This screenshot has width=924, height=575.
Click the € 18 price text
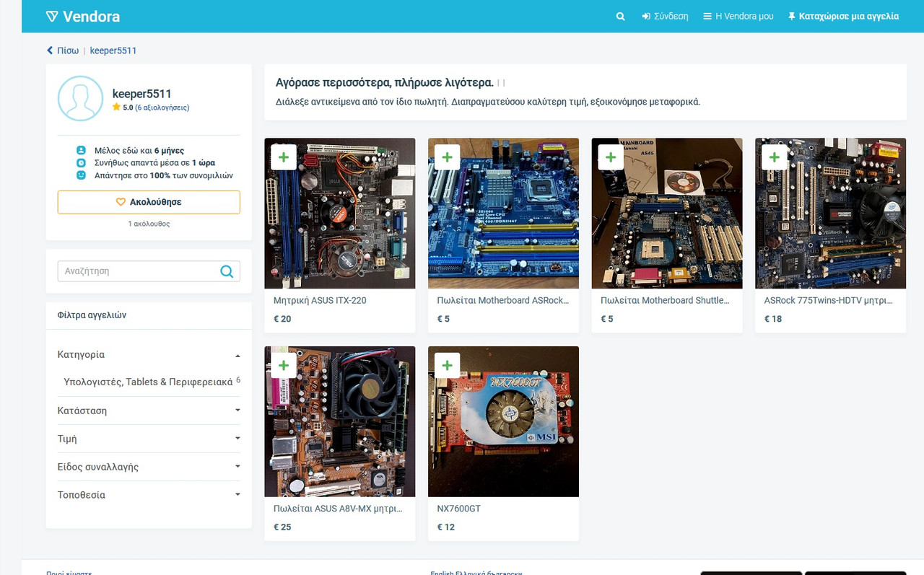pyautogui.click(x=773, y=319)
